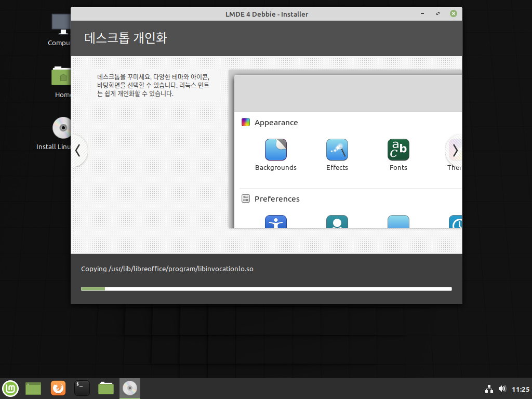This screenshot has height=399, width=532.
Task: Open the Linux Mint start menu
Action: pos(10,389)
